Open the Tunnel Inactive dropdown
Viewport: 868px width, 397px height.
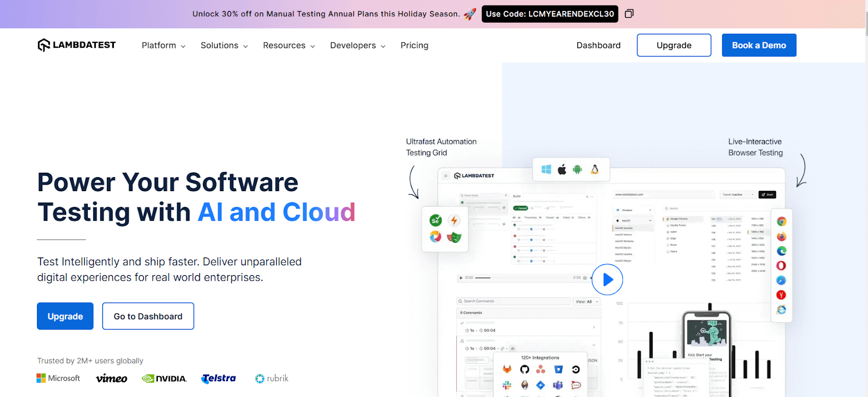738,194
